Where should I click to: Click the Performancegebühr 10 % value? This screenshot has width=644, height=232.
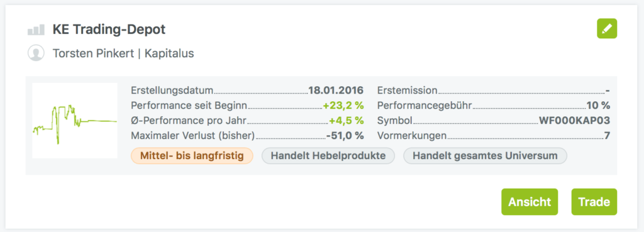coord(599,106)
